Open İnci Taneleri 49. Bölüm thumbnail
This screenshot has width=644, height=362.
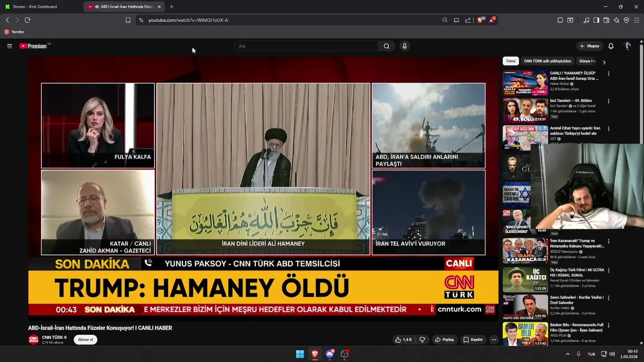[525, 111]
